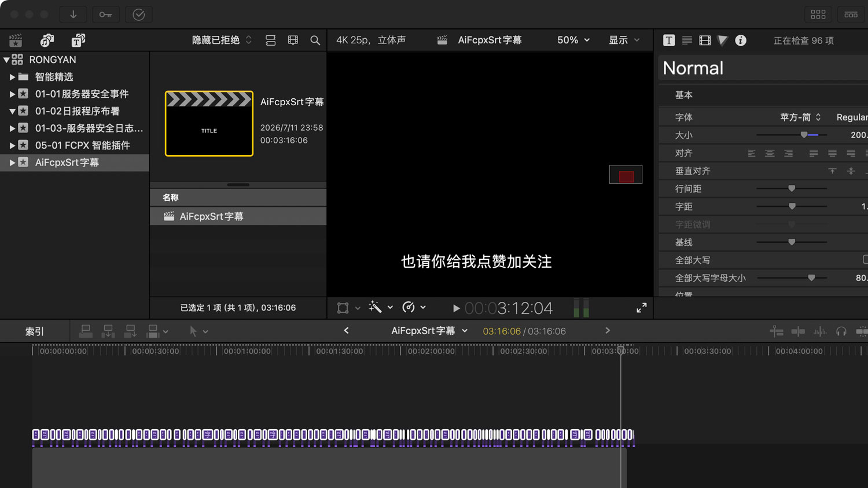Open the timeline Index panel

pos(35,331)
